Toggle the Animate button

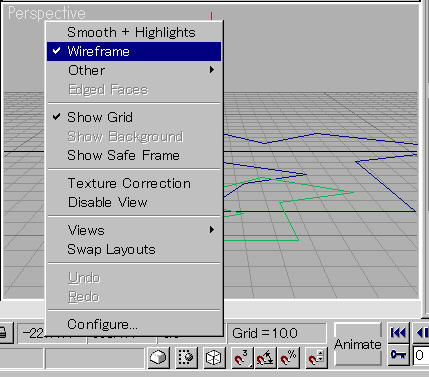358,344
